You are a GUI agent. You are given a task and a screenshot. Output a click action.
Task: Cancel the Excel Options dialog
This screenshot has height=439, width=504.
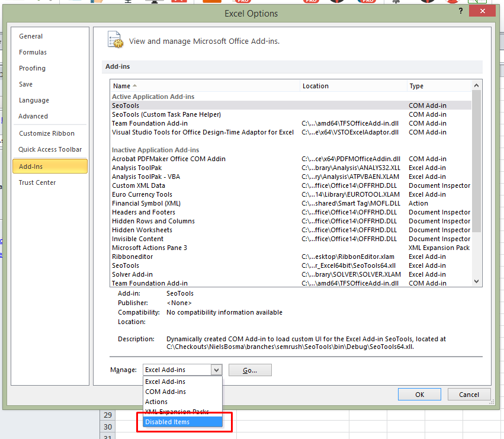[x=468, y=394]
